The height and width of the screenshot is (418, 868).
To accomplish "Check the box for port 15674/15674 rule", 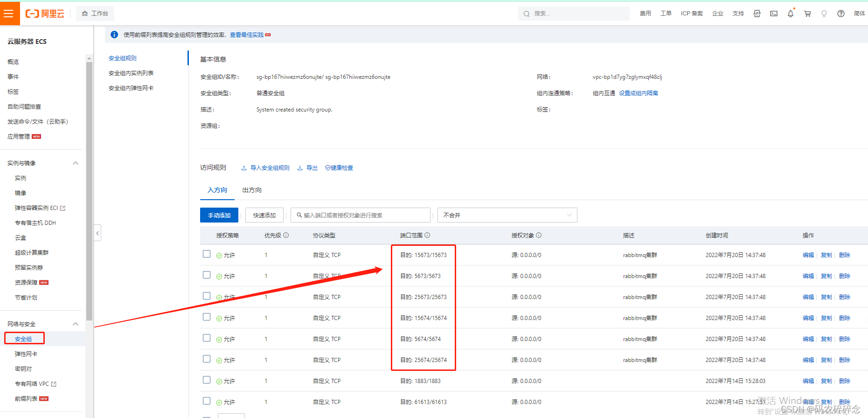I will click(207, 317).
